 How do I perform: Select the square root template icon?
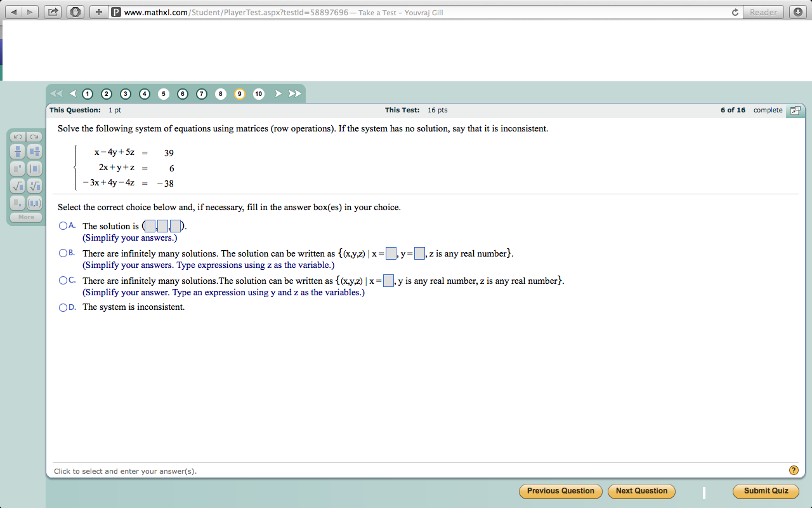click(x=17, y=185)
